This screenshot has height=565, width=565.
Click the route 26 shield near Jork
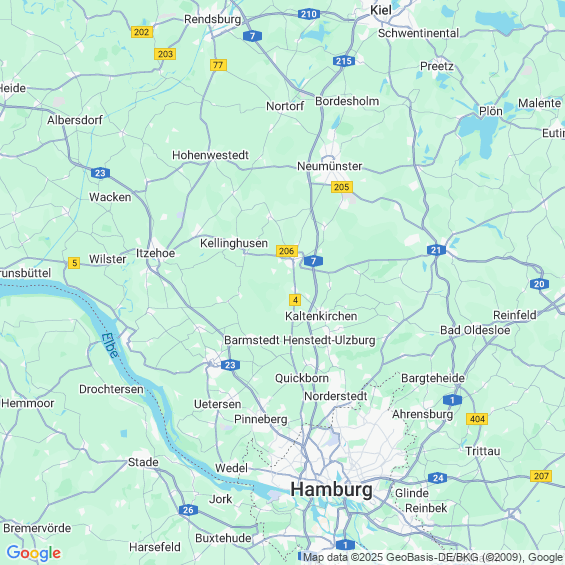click(188, 510)
